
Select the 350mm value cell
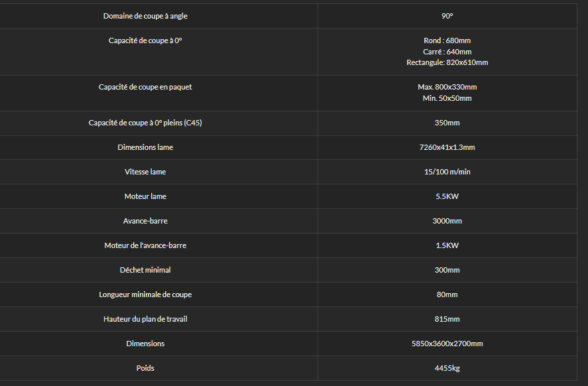[x=447, y=123]
